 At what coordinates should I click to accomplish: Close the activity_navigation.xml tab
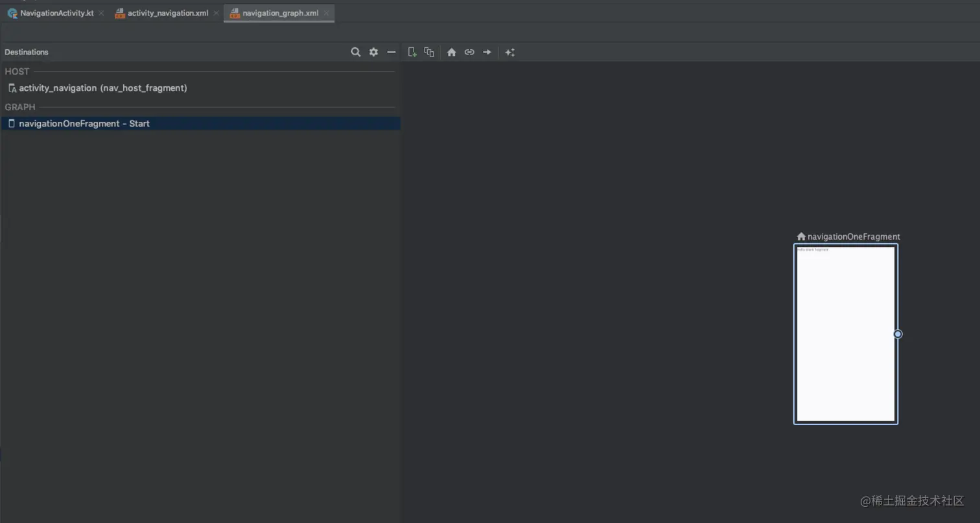coord(216,13)
